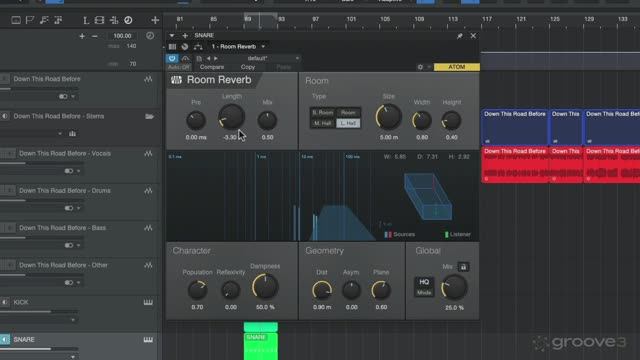Click the waveform icon on Drums track

click(148, 191)
